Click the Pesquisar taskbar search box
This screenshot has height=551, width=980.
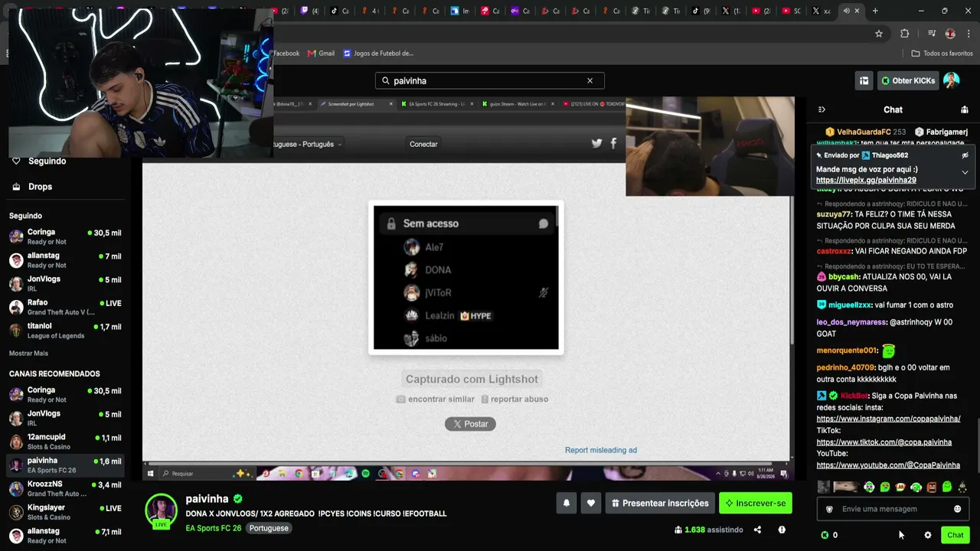tap(205, 474)
